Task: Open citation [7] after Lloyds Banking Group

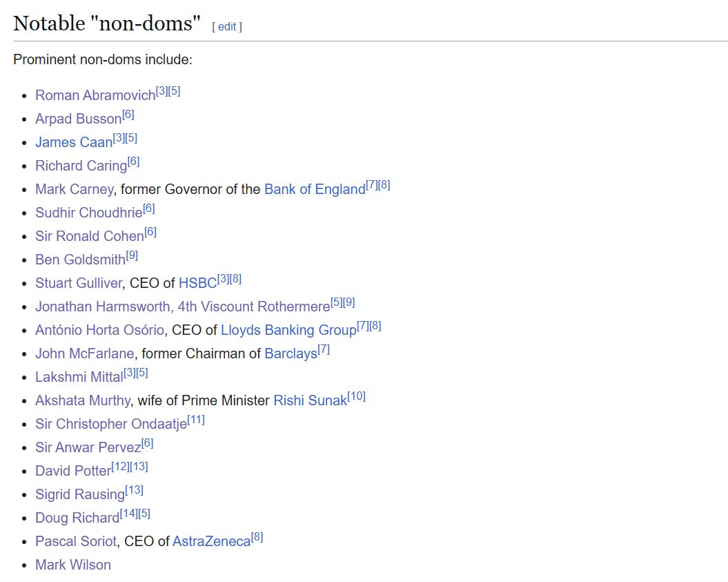Action: 362,326
